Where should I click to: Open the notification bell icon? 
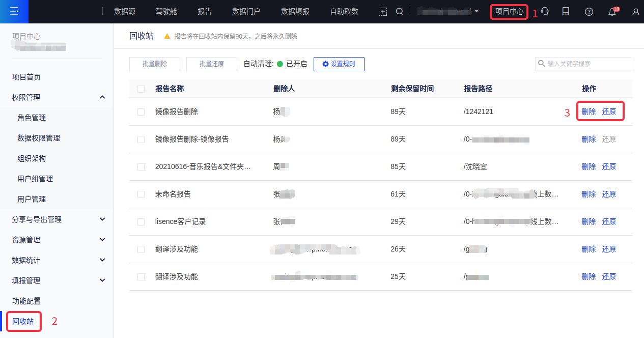(612, 12)
